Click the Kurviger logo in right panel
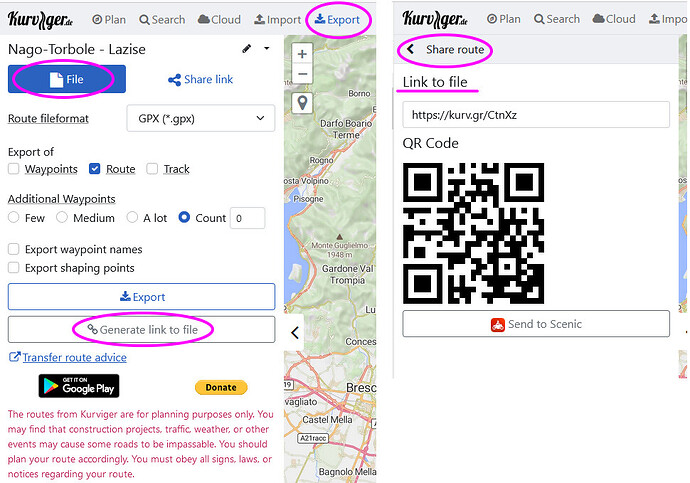The image size is (690, 483). point(435,19)
